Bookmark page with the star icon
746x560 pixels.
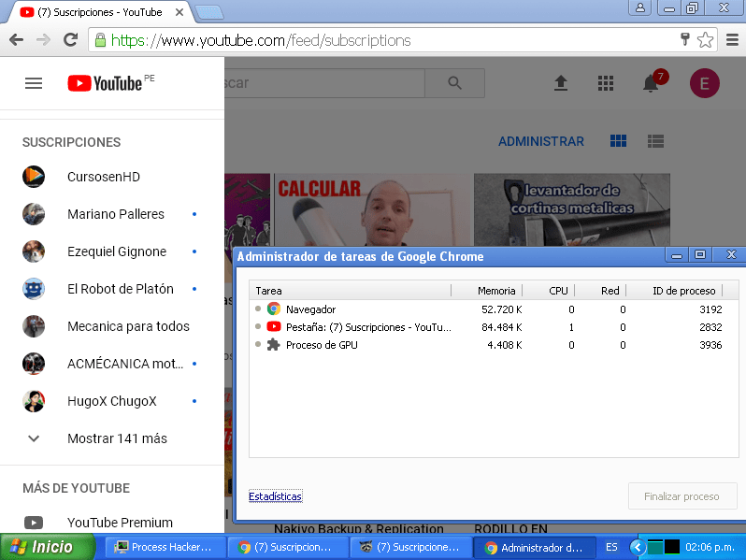pos(705,40)
